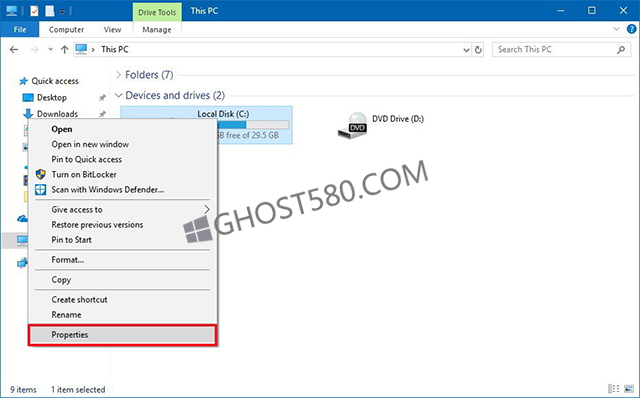The width and height of the screenshot is (640, 398).
Task: Click the Search This PC box
Action: pyautogui.click(x=560, y=49)
